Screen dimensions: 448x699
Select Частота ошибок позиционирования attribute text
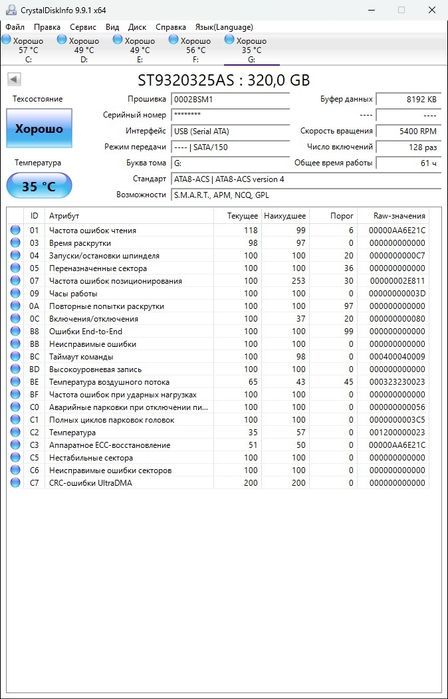[x=115, y=281]
